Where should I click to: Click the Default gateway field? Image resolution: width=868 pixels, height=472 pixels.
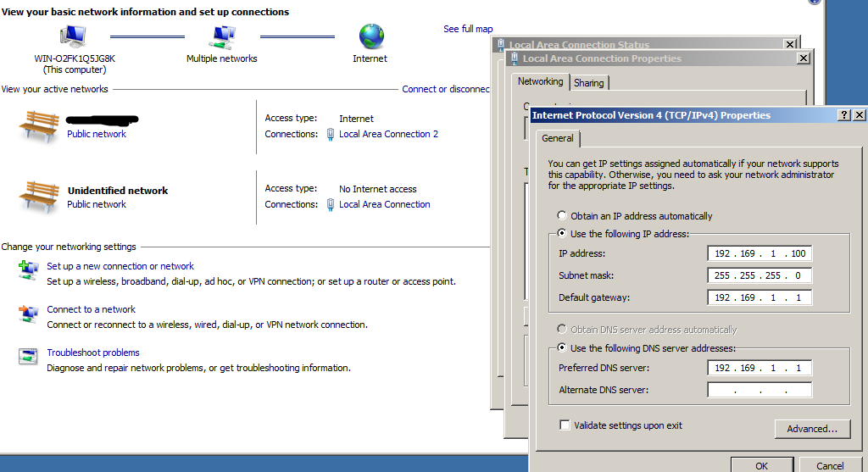pyautogui.click(x=759, y=297)
